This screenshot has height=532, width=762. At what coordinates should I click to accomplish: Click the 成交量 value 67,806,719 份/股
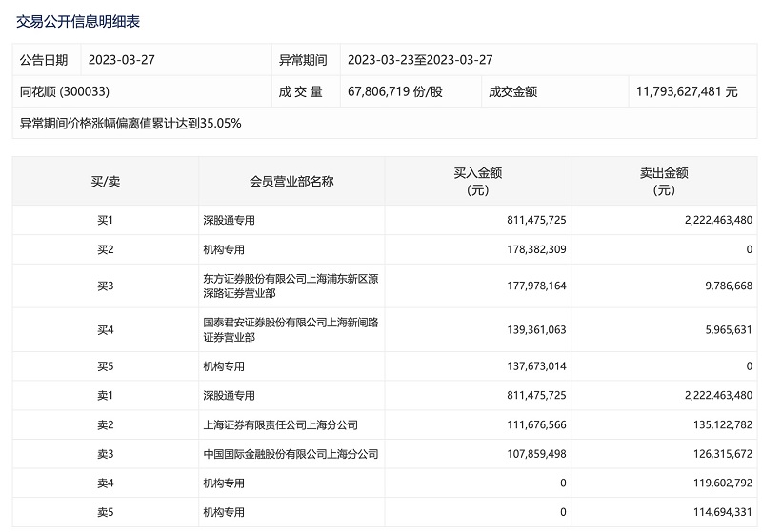(395, 92)
